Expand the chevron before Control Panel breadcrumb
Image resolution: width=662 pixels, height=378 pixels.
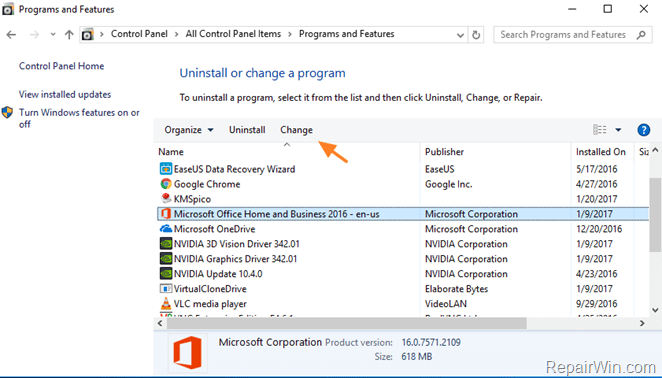tap(102, 34)
